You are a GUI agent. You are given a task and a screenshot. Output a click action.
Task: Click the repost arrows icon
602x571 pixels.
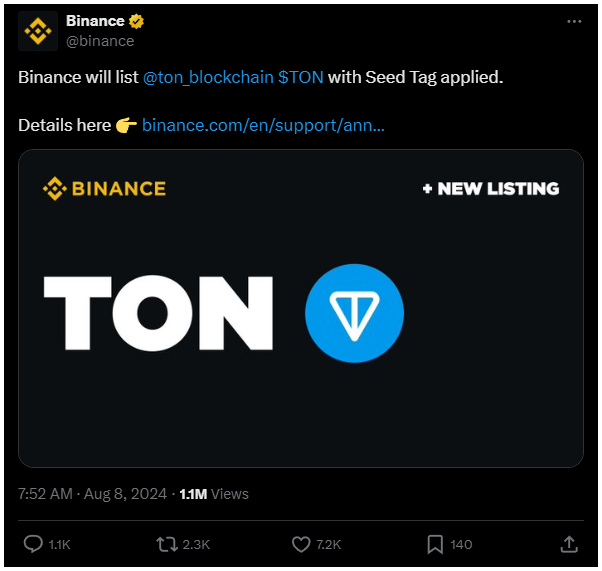[x=167, y=544]
